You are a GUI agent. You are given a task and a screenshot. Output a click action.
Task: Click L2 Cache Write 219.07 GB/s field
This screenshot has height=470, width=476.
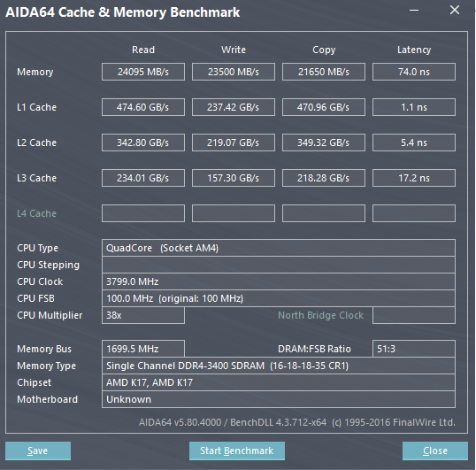point(234,143)
